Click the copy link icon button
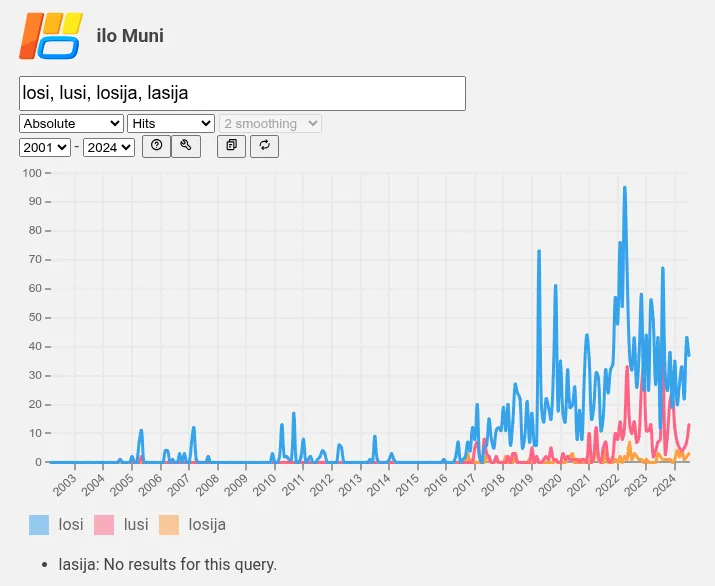Image resolution: width=715 pixels, height=586 pixels. tap(231, 146)
